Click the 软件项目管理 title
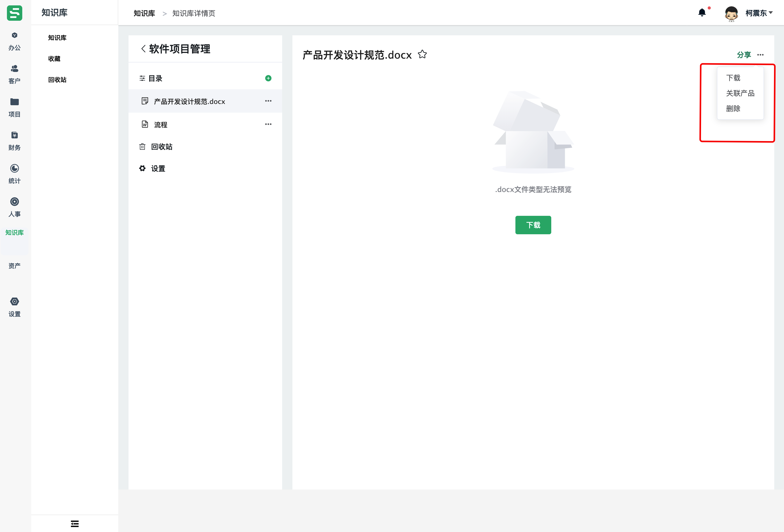This screenshot has height=532, width=784. coord(179,49)
